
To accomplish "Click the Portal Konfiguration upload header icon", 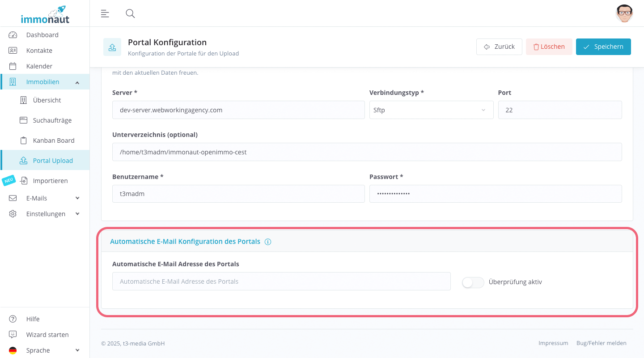I will 112,47.
